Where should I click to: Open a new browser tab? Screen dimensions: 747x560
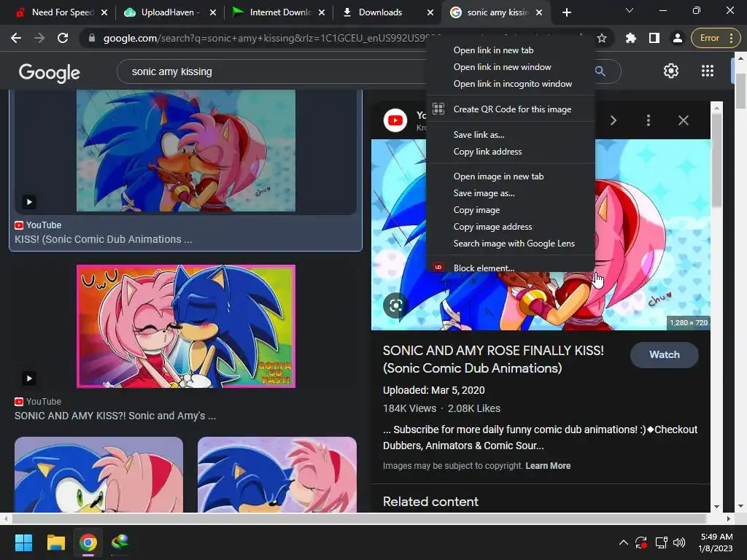[566, 12]
